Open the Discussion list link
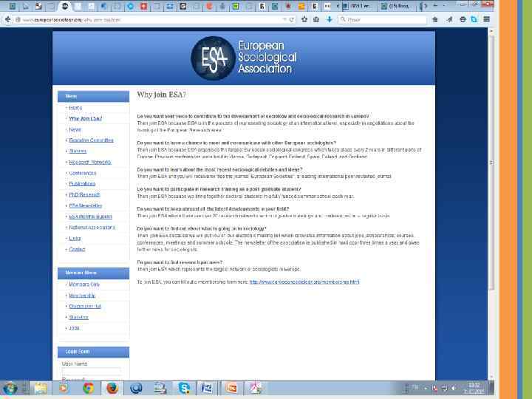Screen dimensions: 532x399 85,307
